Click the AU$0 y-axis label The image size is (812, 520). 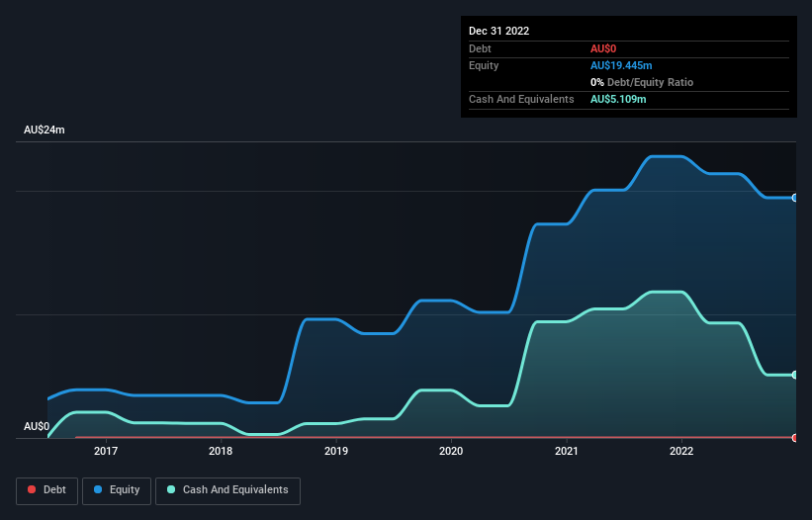coord(37,426)
